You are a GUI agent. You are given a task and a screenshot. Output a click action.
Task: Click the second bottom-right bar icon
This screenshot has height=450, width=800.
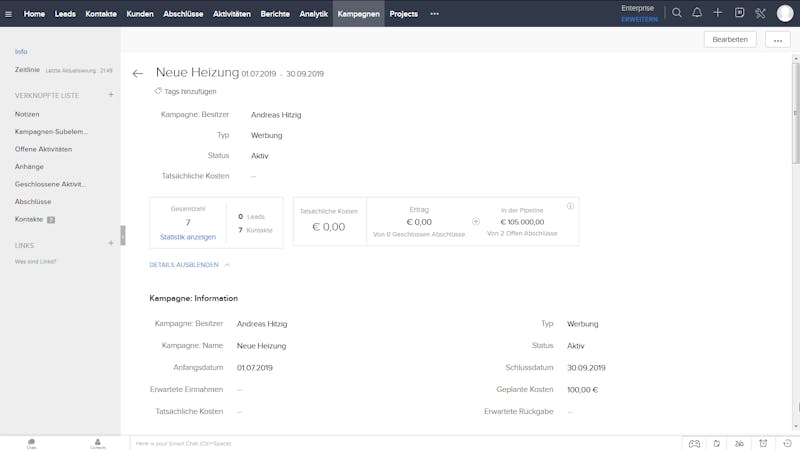pos(716,443)
